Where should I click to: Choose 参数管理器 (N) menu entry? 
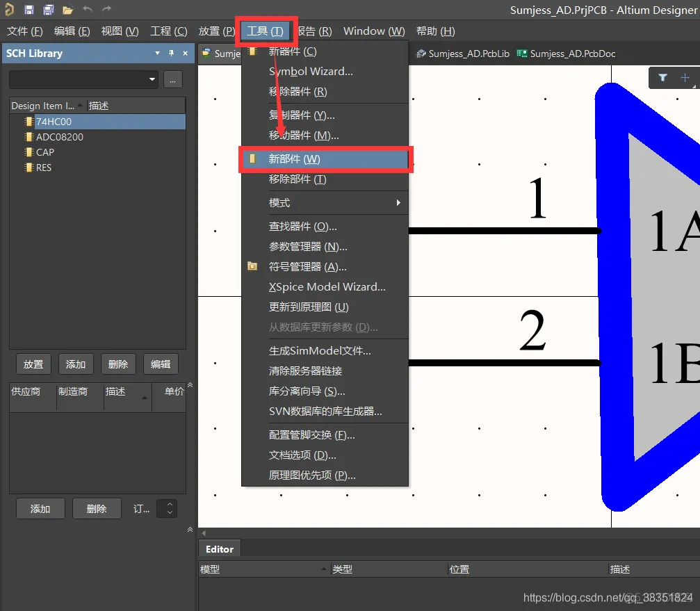tap(325, 246)
